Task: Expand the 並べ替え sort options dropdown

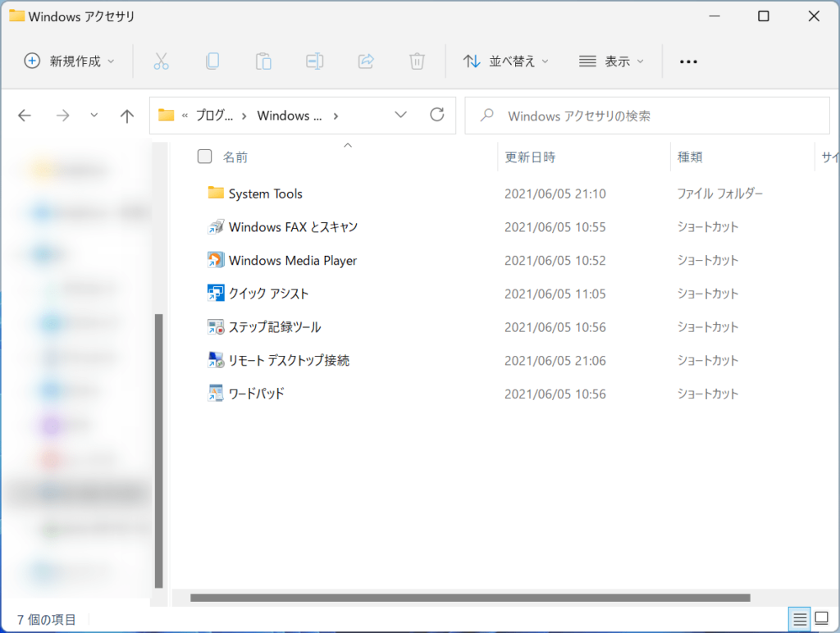Action: 506,61
